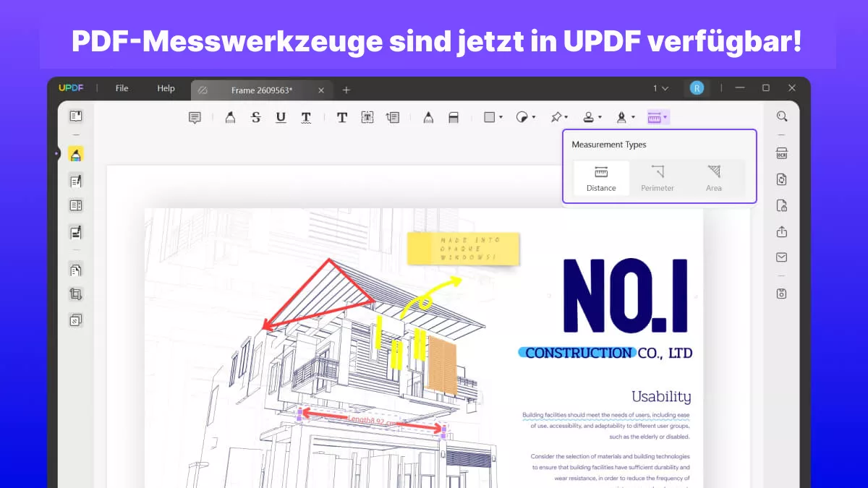The width and height of the screenshot is (868, 488).
Task: Select the Text tool
Action: pyautogui.click(x=342, y=116)
